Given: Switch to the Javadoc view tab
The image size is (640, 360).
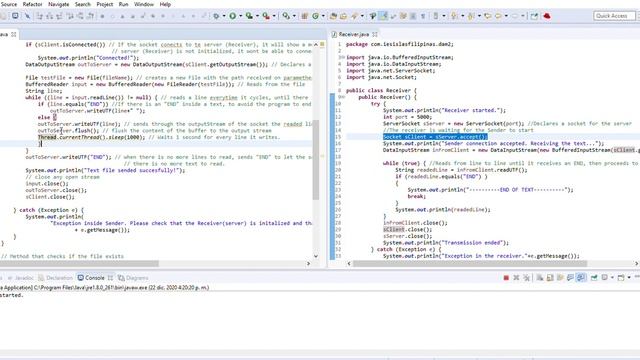Looking at the screenshot, I should [x=20, y=278].
